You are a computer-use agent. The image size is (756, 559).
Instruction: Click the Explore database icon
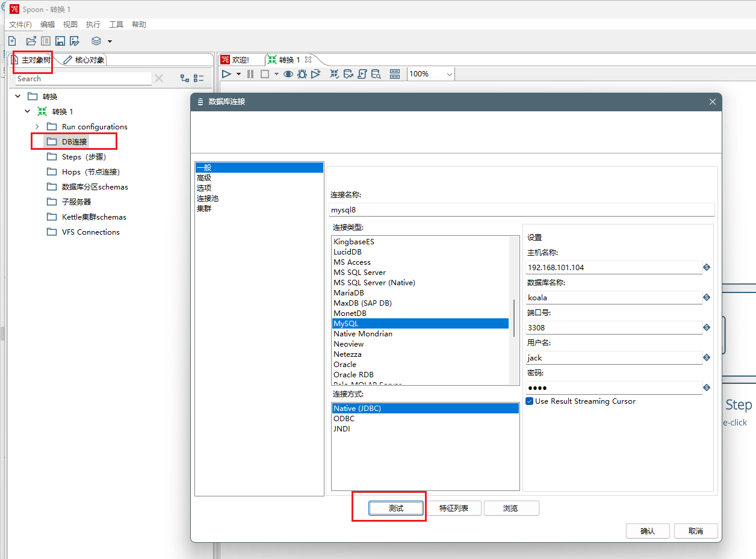(x=376, y=74)
